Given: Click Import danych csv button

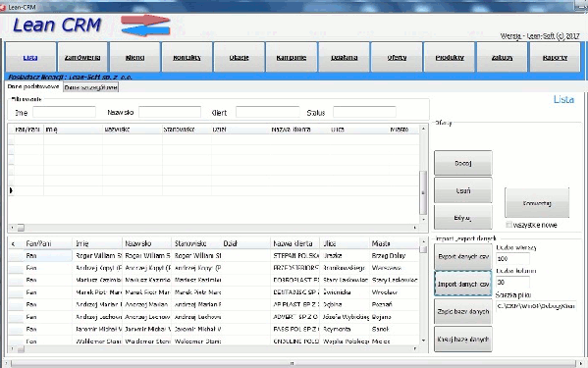Looking at the screenshot, I should click(463, 284).
